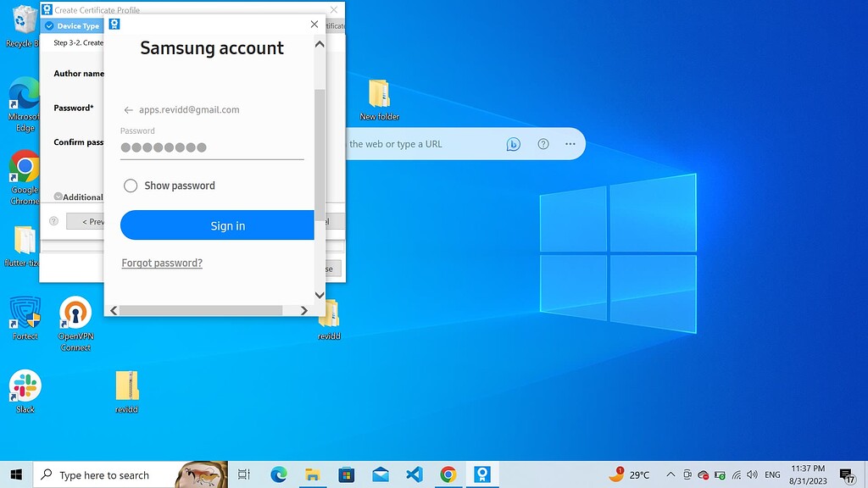This screenshot has height=488, width=868.
Task: Click the Previous button in the certificate dialog
Action: point(88,221)
